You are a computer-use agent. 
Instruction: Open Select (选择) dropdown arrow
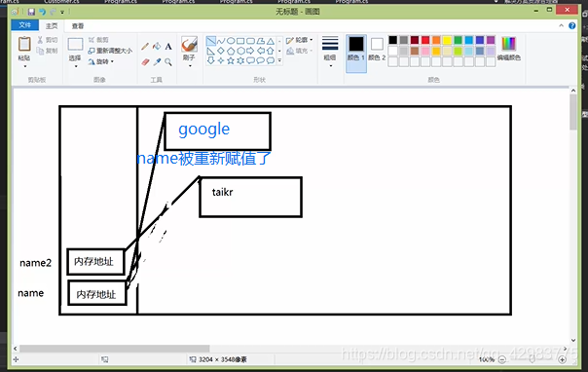[76, 66]
